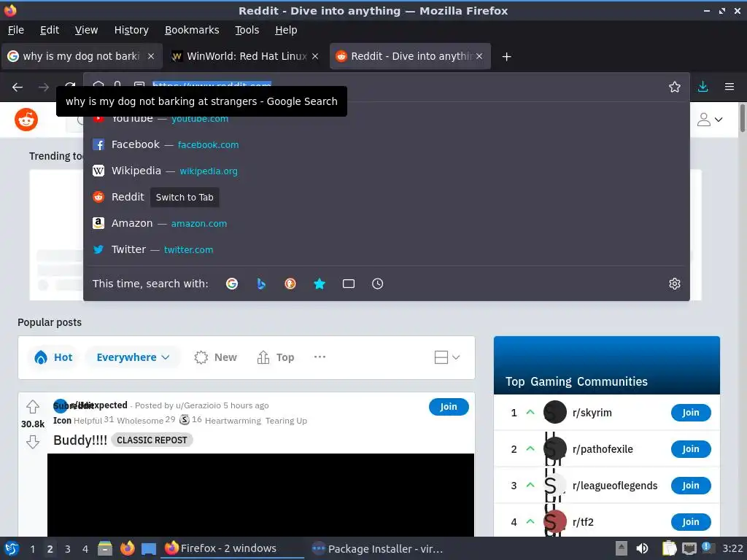Screen dimensions: 747x560
Task: Open the taskbar start menu icon
Action: point(12,548)
